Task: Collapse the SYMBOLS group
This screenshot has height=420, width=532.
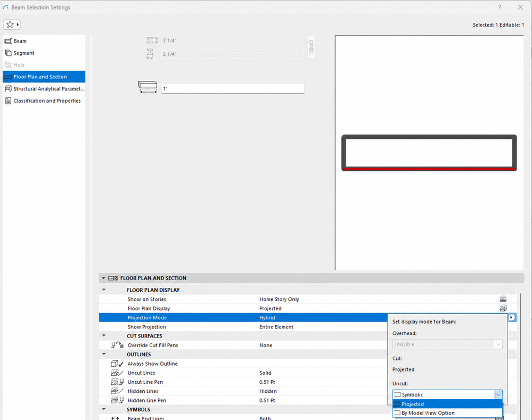Action: pos(104,409)
